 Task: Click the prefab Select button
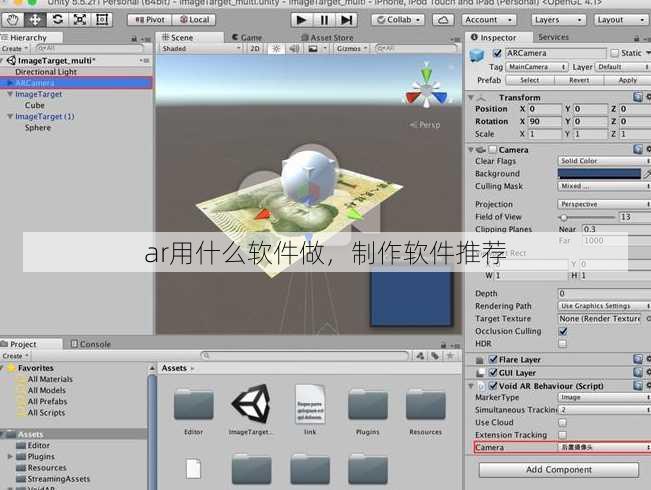click(530, 80)
